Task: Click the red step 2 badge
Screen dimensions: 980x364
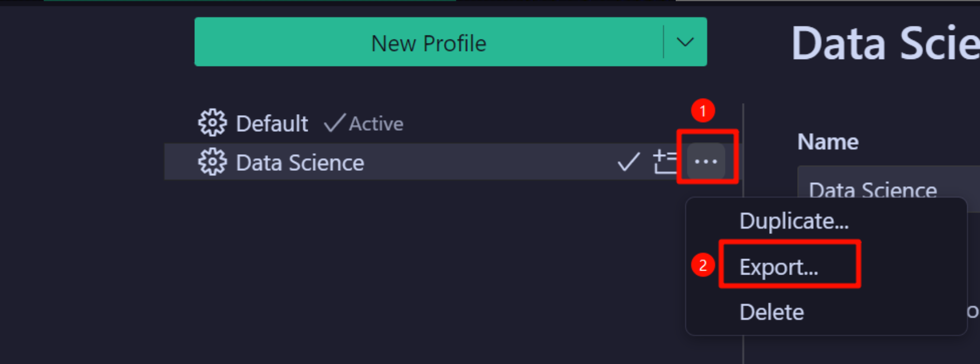Action: coord(703,265)
